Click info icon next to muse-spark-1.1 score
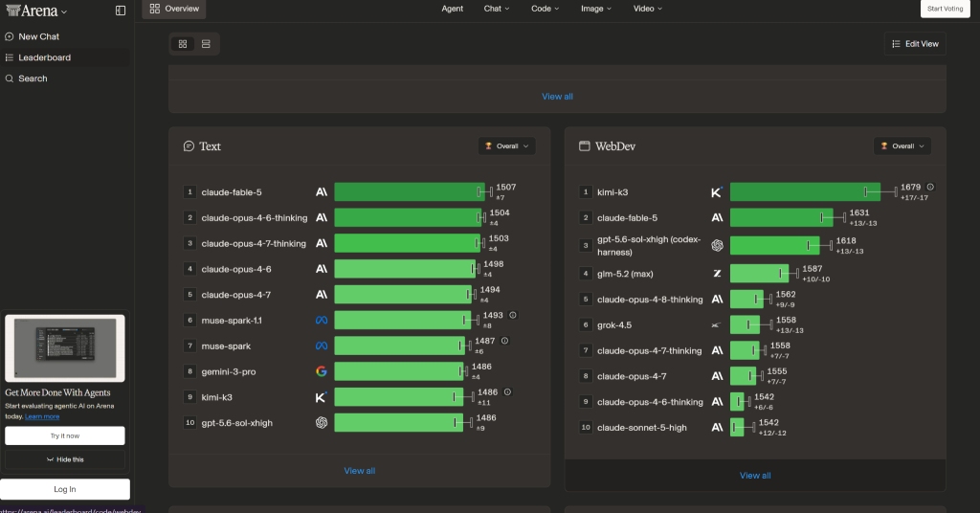Image resolution: width=980 pixels, height=513 pixels. pyautogui.click(x=513, y=315)
